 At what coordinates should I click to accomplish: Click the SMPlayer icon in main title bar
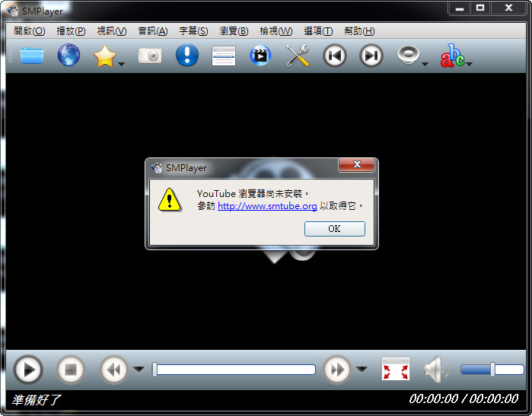pos(13,11)
